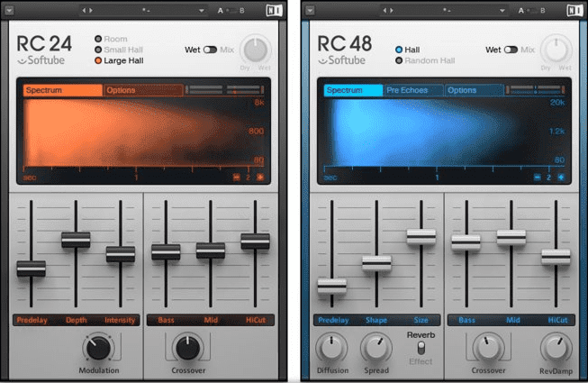Open the Pre Echoes tab in RC 48
Viewport: 588px width, 383px height.
[413, 90]
